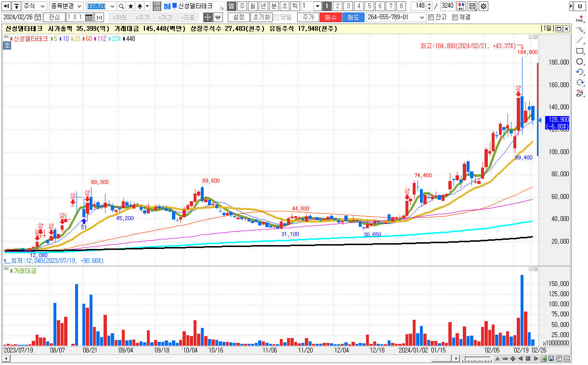Click the minus zoom-out icon in bottom toolbar
This screenshot has height=365, width=588.
coord(505,359)
